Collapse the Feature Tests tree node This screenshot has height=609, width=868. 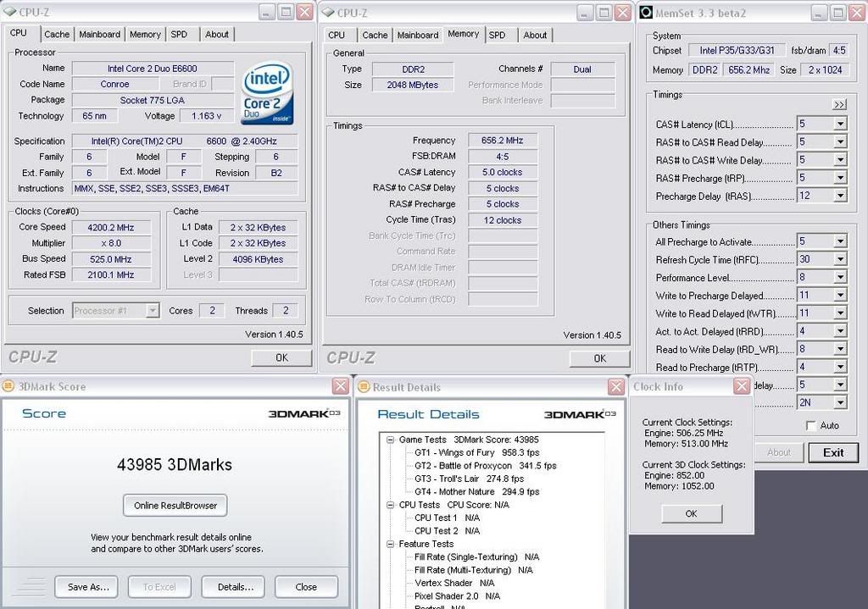[390, 545]
